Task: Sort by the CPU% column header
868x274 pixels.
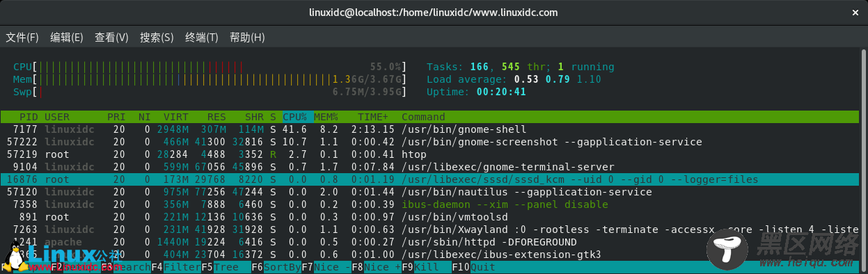Action: pos(295,117)
